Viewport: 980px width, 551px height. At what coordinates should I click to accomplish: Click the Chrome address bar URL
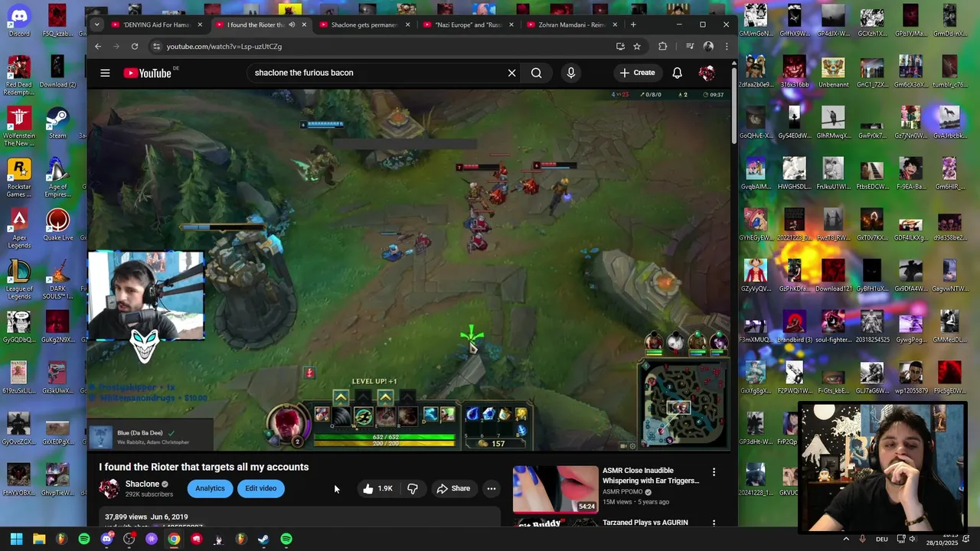tap(224, 47)
